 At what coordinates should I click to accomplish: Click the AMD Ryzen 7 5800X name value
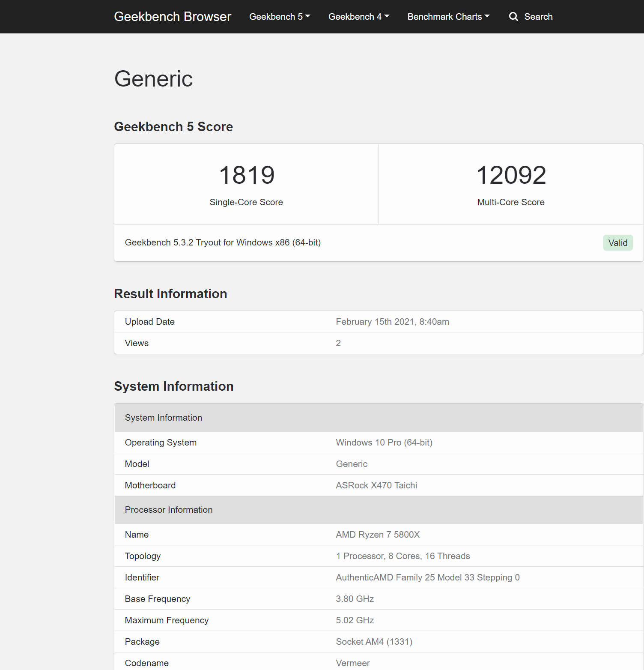click(378, 535)
